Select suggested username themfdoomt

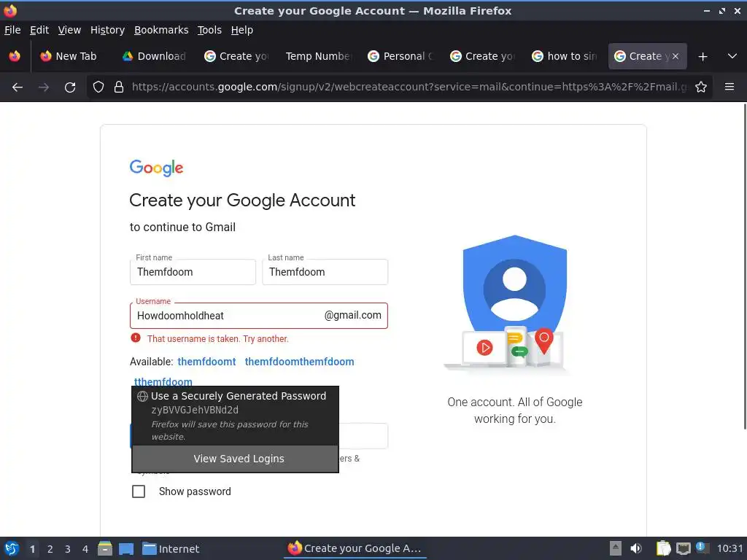pos(206,362)
